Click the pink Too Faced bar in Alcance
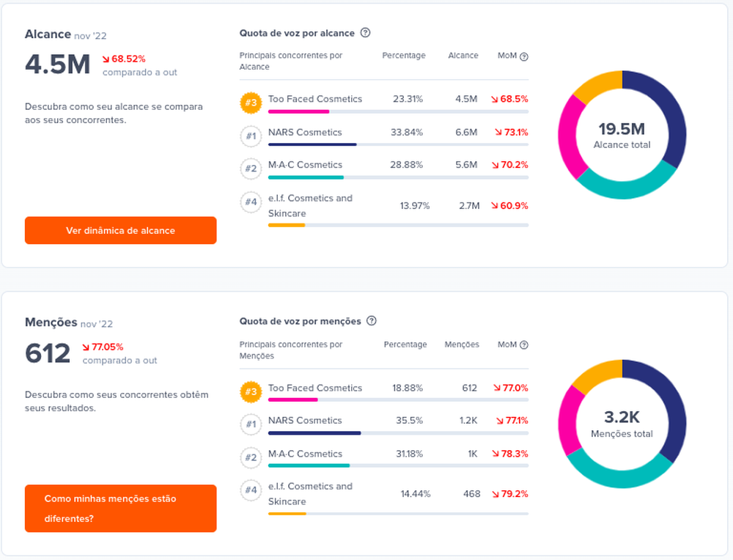Image resolution: width=733 pixels, height=560 pixels. click(x=299, y=111)
